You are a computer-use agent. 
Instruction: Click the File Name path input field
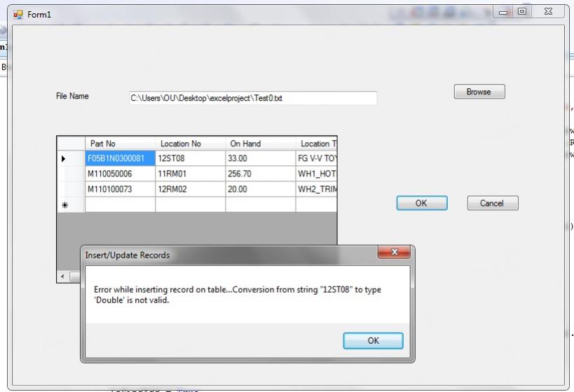coord(253,98)
